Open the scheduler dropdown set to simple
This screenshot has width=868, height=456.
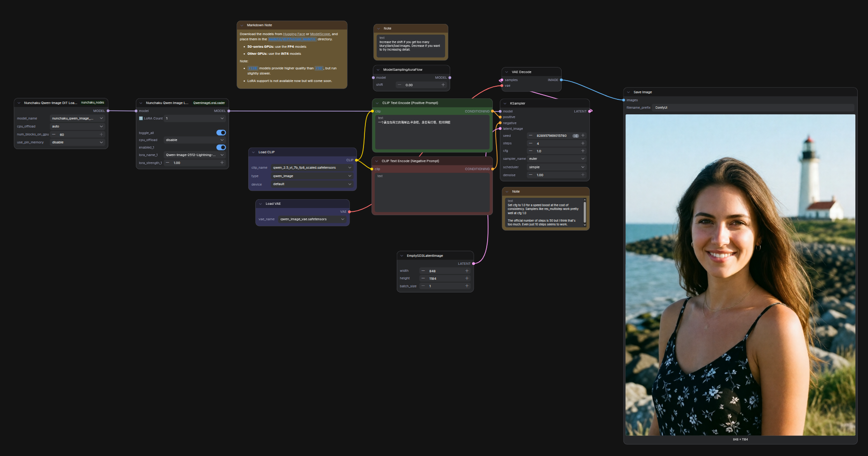(x=556, y=167)
